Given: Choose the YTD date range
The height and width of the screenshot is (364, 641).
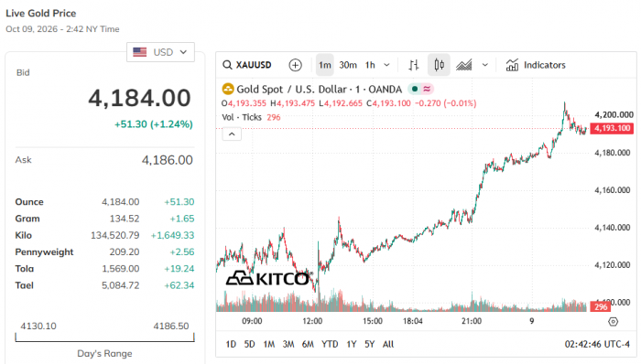Looking at the screenshot, I should [x=330, y=345].
